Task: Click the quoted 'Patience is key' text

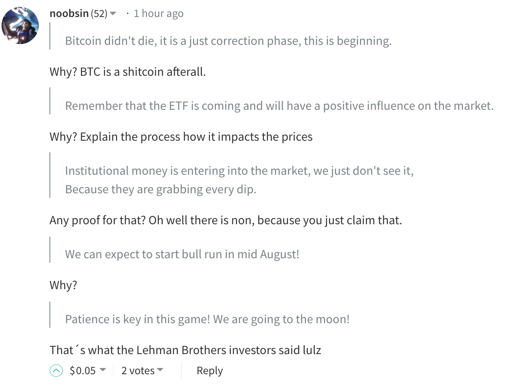Action: (x=207, y=319)
